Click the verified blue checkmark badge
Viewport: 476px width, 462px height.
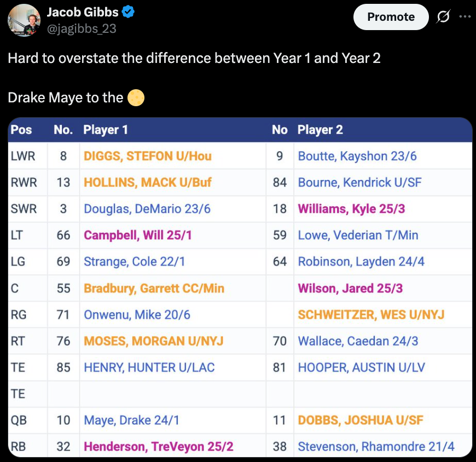(128, 12)
